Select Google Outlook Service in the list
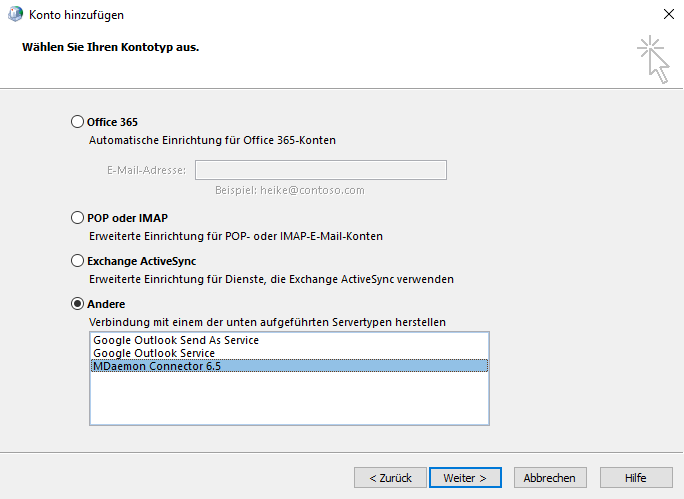The image size is (684, 499). (x=153, y=353)
